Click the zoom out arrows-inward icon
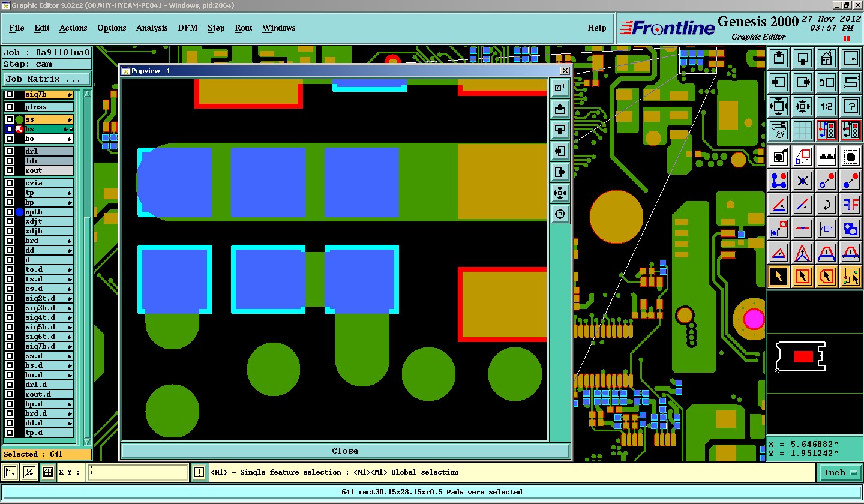This screenshot has width=864, height=504. tap(803, 106)
